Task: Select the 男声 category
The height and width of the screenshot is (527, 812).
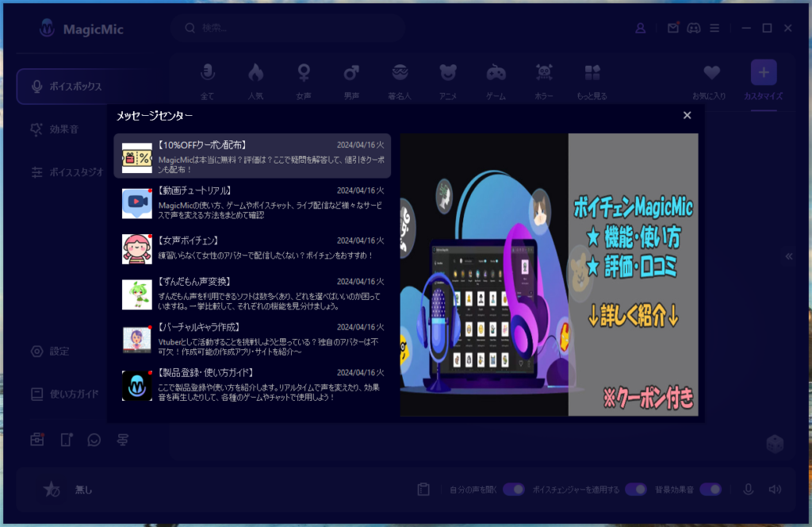Action: (x=351, y=82)
